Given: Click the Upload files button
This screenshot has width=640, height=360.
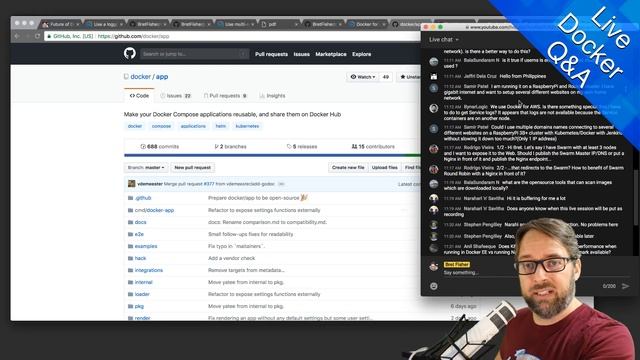Looking at the screenshot, I should point(384,167).
